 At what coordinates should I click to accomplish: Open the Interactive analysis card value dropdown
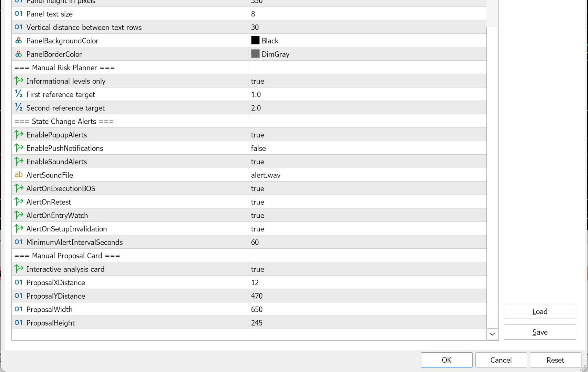pos(368,269)
